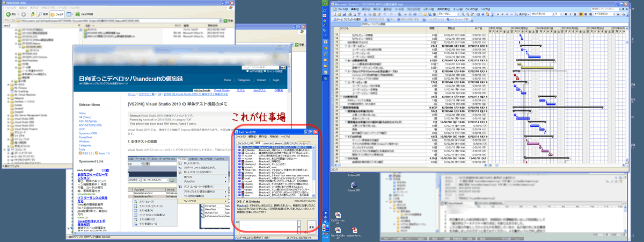Click the Save icon in Project toolbar

[x=344, y=14]
